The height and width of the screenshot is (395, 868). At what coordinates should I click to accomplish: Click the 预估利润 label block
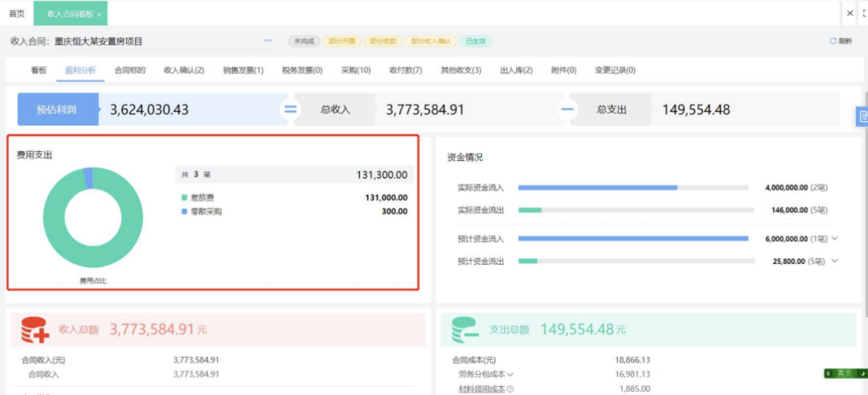pos(57,109)
